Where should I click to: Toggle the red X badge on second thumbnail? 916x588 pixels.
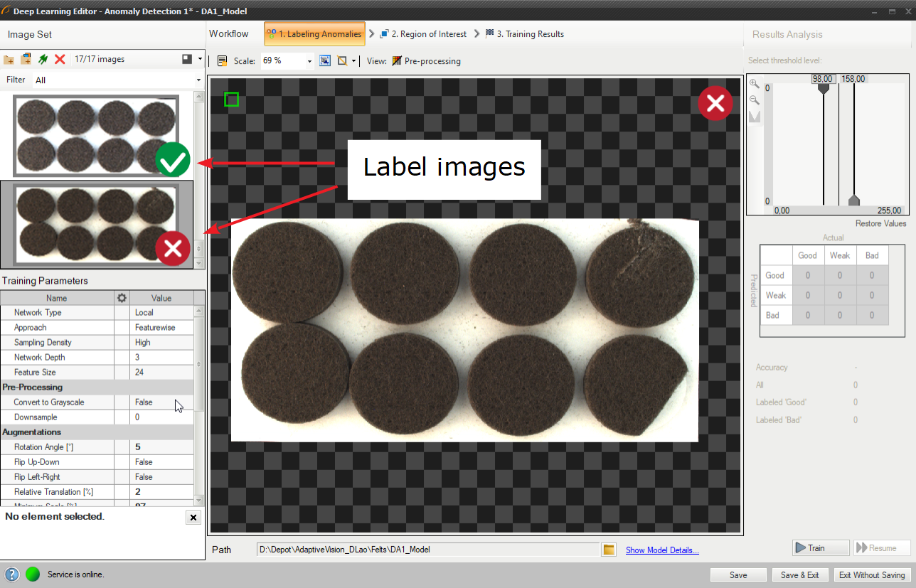(x=173, y=248)
